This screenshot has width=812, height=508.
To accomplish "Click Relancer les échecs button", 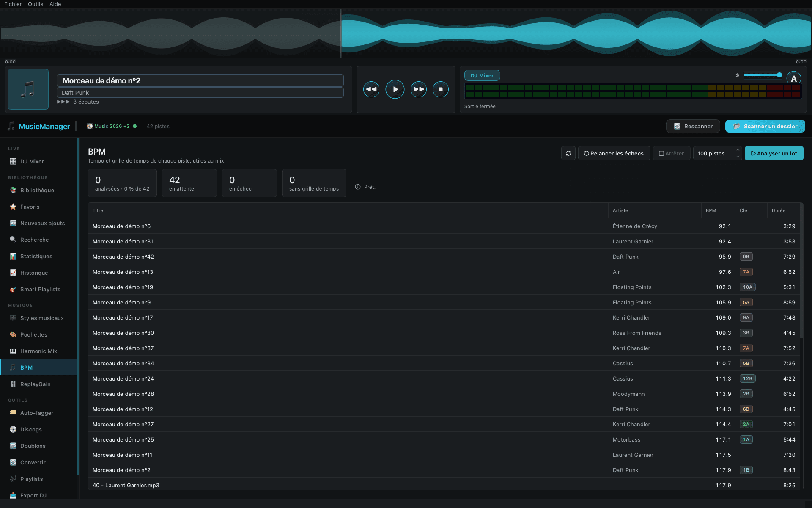I will tap(614, 153).
